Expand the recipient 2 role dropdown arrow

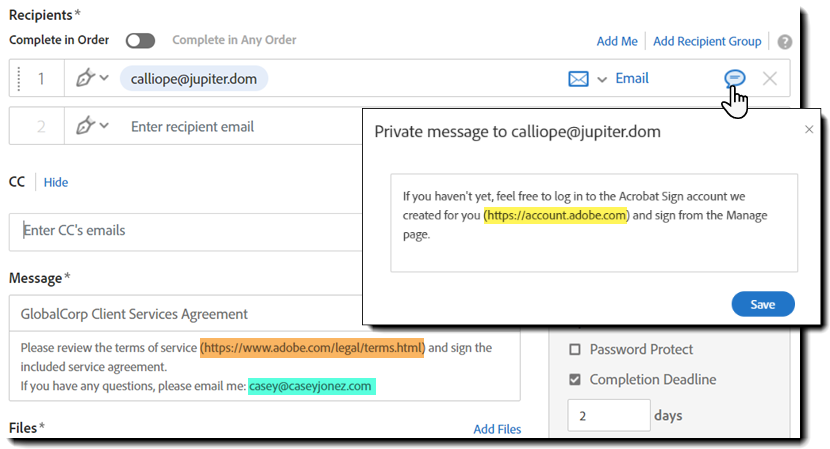pos(104,127)
